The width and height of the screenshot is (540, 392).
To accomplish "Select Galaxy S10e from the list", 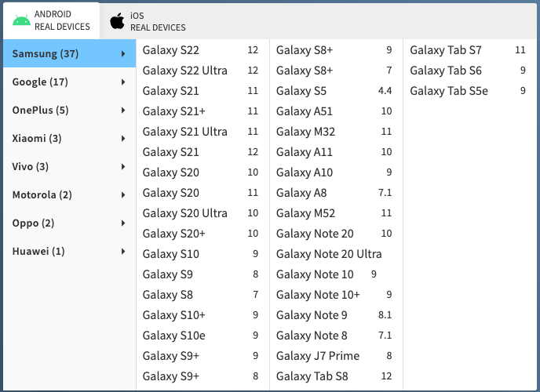I will tap(200, 336).
